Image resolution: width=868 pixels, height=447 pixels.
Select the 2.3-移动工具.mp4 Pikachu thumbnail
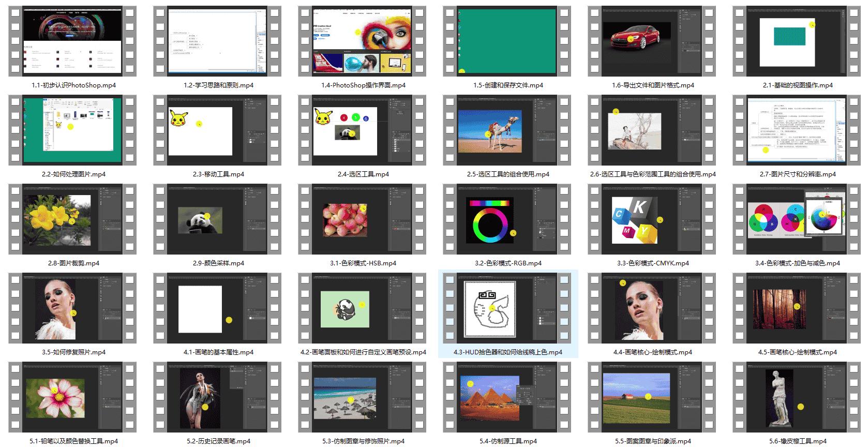[x=217, y=130]
